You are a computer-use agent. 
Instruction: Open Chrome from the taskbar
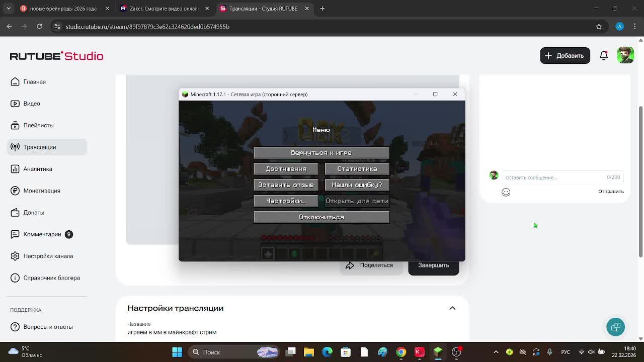pyautogui.click(x=401, y=352)
